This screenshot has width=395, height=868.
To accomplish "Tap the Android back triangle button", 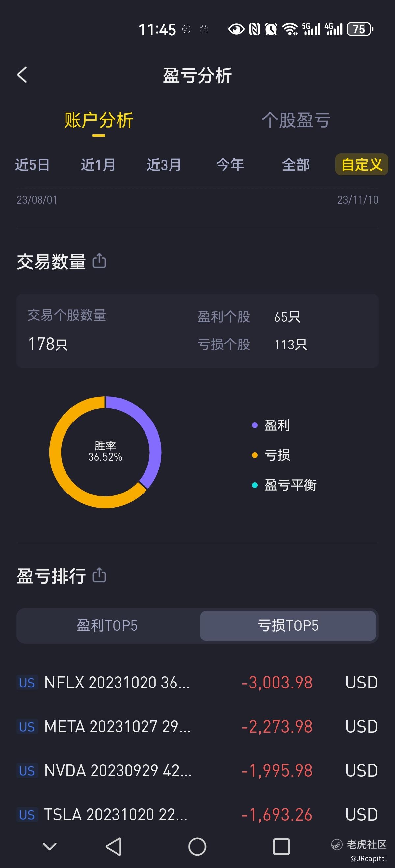I will 114,846.
